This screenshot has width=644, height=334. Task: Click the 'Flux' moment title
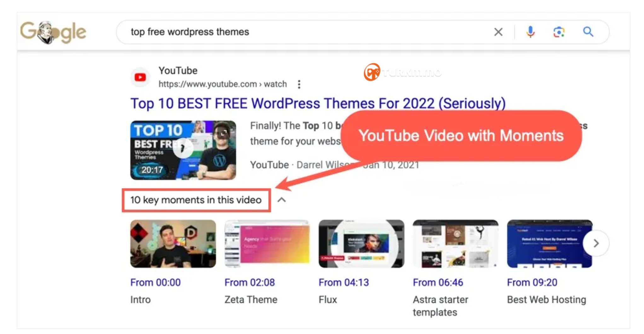click(x=328, y=299)
